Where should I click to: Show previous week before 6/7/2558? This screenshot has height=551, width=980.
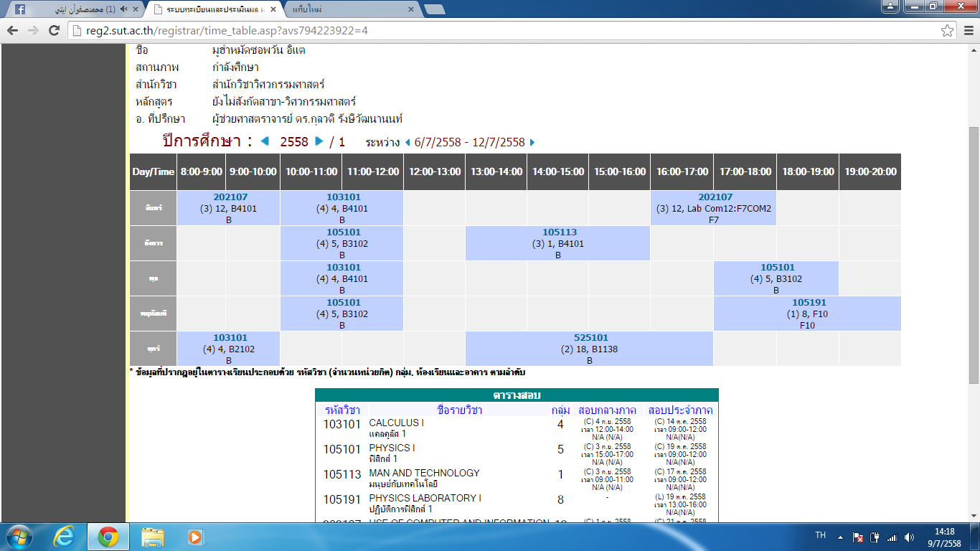pyautogui.click(x=408, y=142)
